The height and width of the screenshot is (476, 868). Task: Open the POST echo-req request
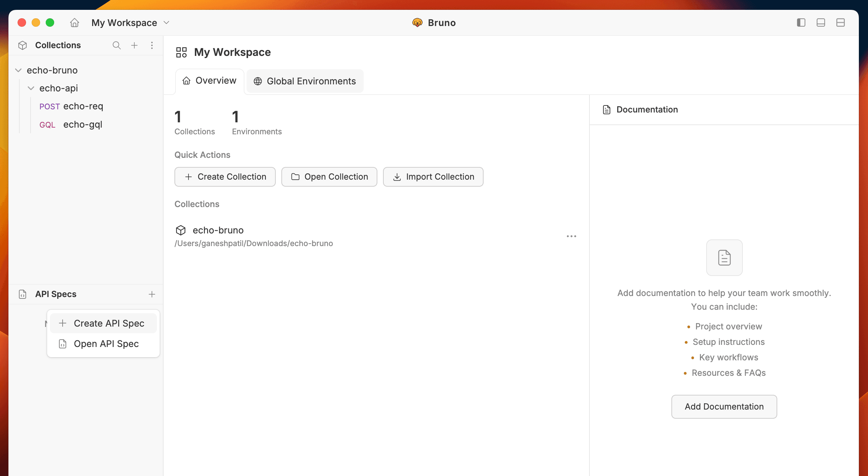point(83,107)
